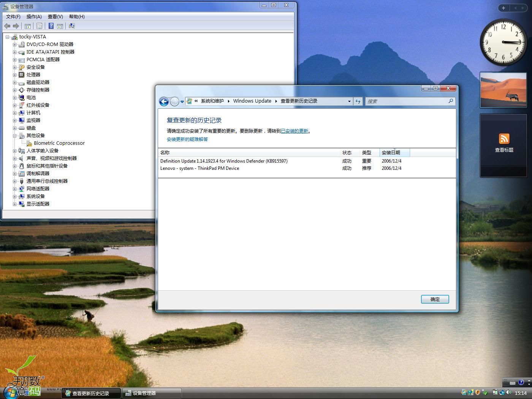Add gadget with sidebar plus button

pos(503,8)
